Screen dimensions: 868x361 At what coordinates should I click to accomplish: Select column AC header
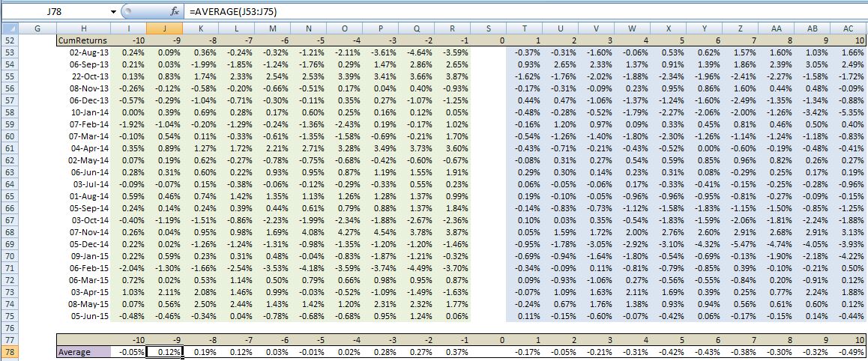pos(849,28)
